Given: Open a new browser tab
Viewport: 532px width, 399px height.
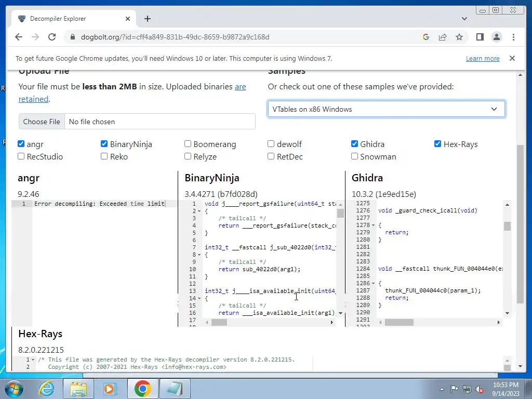Looking at the screenshot, I should click(147, 19).
